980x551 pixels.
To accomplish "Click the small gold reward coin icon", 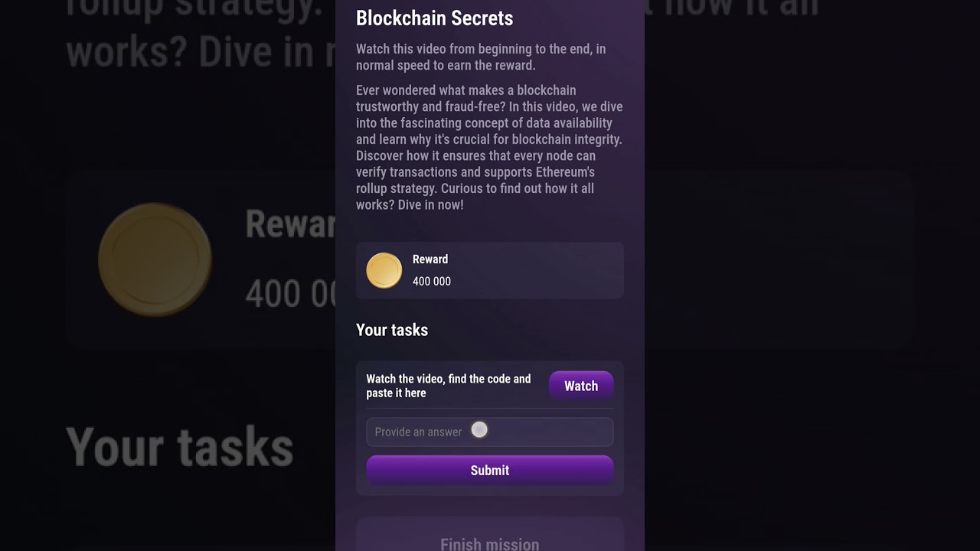I will pos(384,271).
